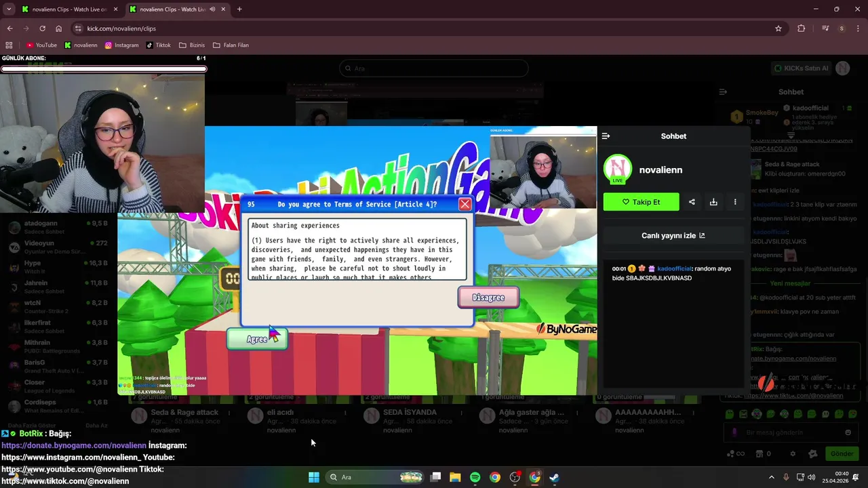The image size is (868, 488).
Task: Click novalienn LIVE avatar in clip panel
Action: click(x=618, y=169)
